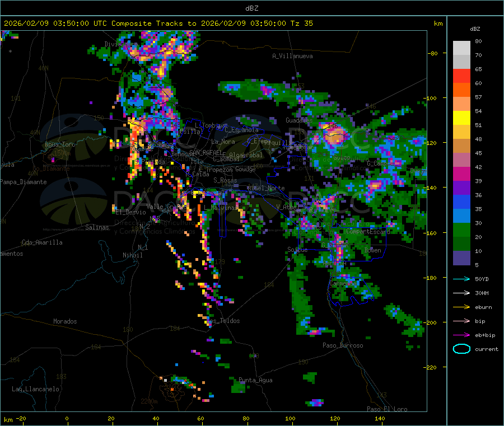
Task: Click the composite tracks timestamp header text
Action: tap(158, 24)
